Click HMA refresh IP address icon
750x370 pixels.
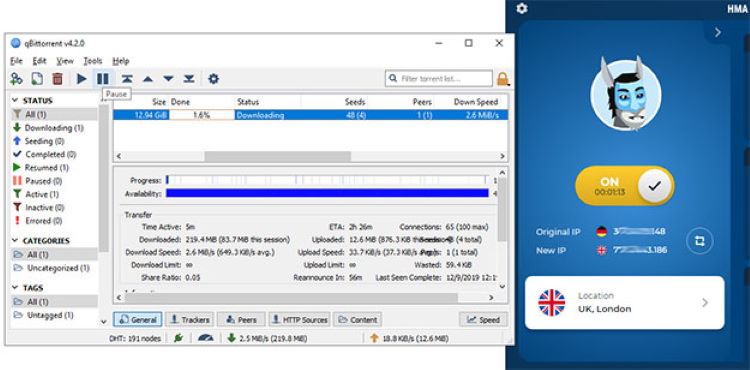[x=700, y=241]
